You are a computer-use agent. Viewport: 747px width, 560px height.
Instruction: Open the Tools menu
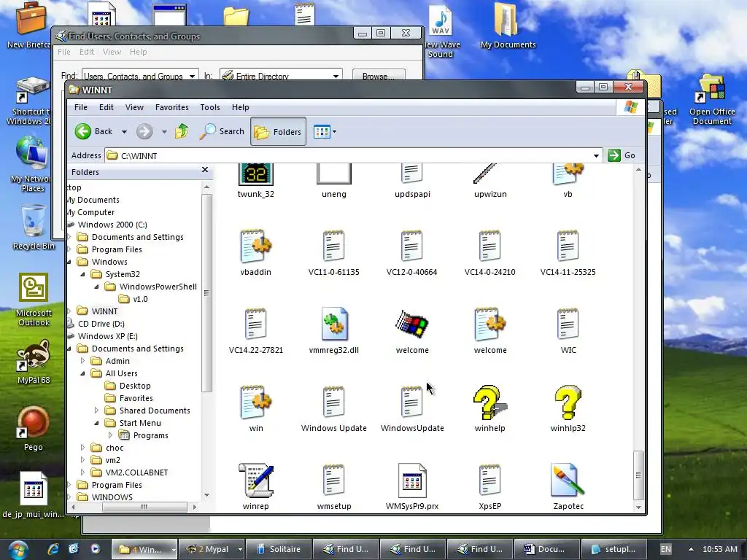(x=210, y=107)
